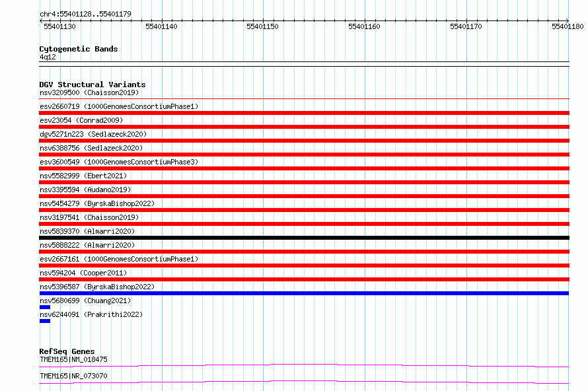The height and width of the screenshot is (391, 588).
Task: Open variant nsv594204 (Cooper2011)
Action: 83,273
